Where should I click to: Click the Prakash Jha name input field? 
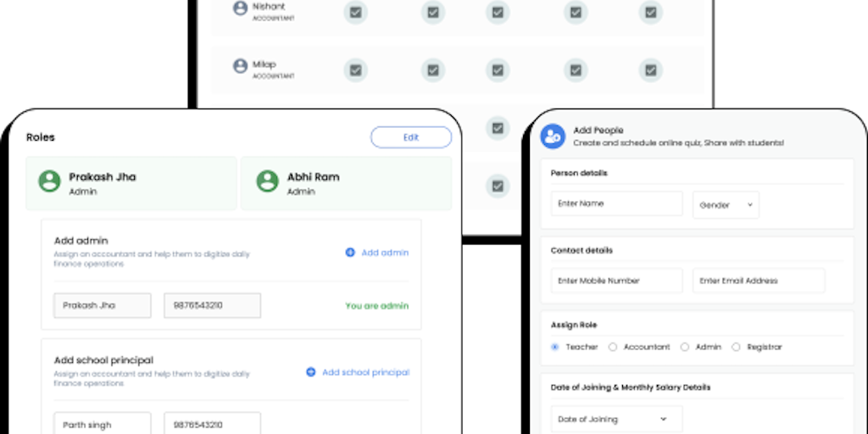(x=103, y=305)
